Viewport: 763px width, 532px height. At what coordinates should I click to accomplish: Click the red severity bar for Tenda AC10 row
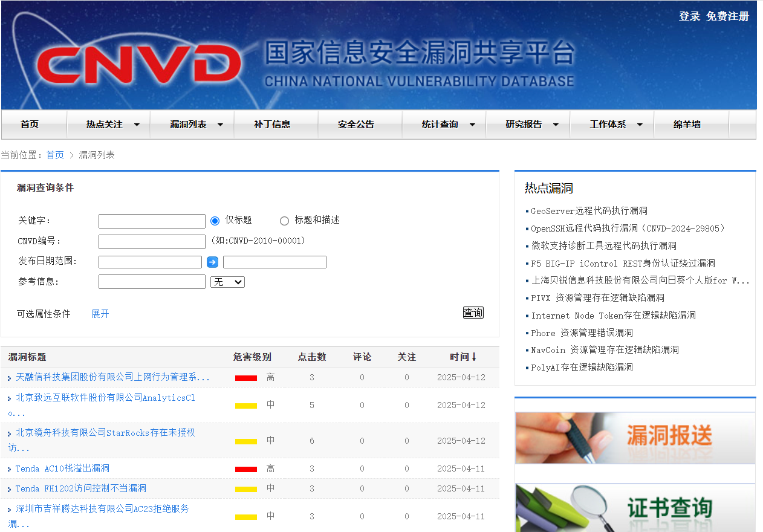click(x=246, y=469)
